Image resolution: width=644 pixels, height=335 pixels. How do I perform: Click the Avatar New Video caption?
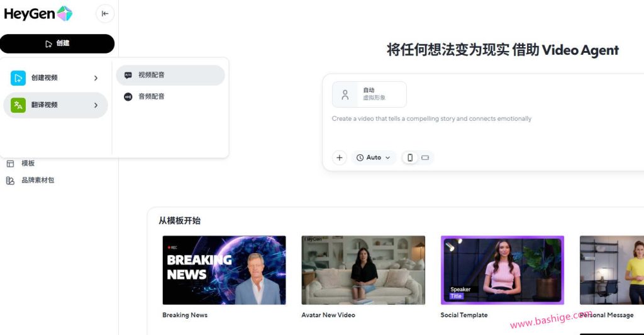pyautogui.click(x=328, y=315)
